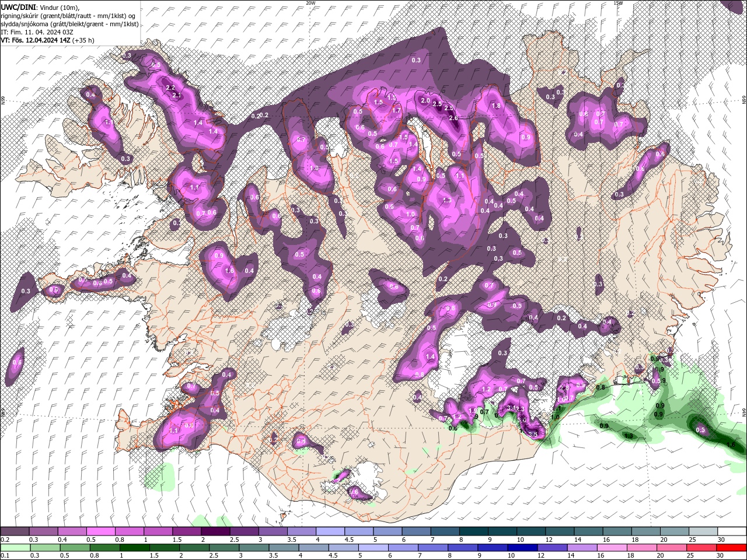
Task: Pick the dull purple snow swatch between 0.2 and 0.3
Action: pyautogui.click(x=15, y=531)
